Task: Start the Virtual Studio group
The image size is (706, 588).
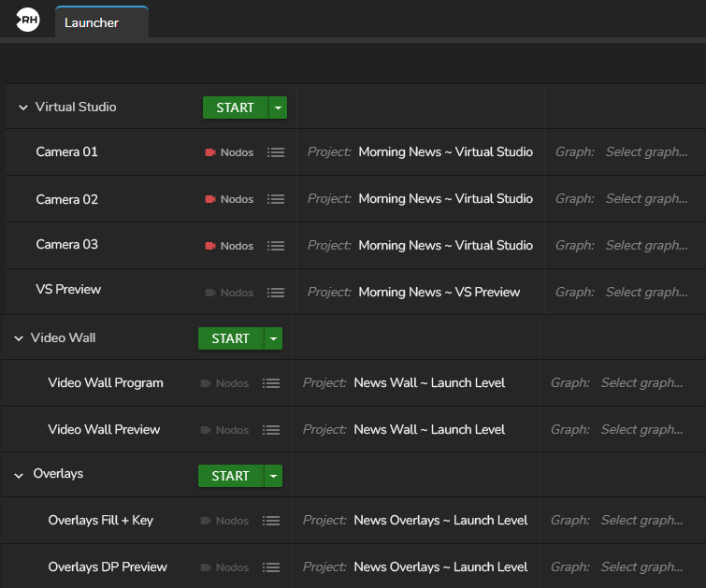Action: point(235,108)
